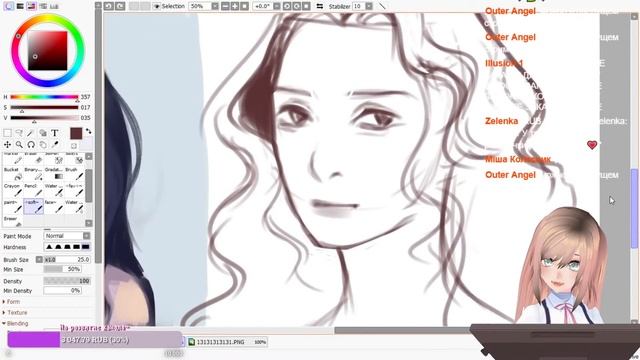This screenshot has height=360, width=640.
Task: Toggle transparent color box
Action: click(x=74, y=146)
